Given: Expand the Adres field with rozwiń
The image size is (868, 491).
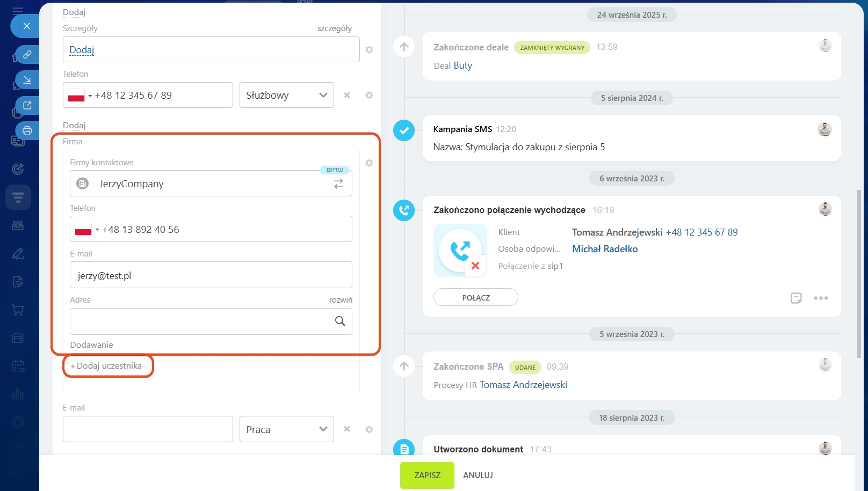Looking at the screenshot, I should (341, 300).
